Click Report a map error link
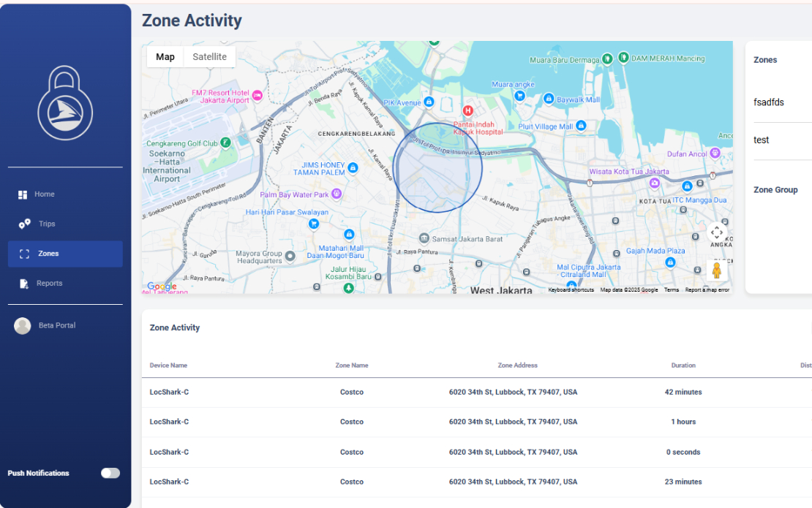812x508 pixels. coord(707,289)
